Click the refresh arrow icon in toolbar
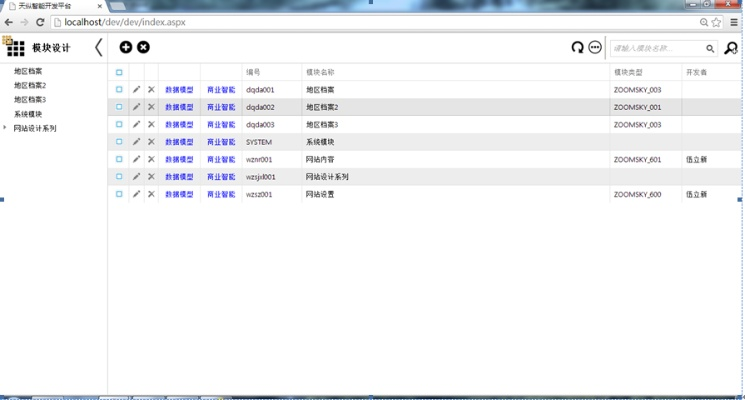The image size is (745, 400). click(x=577, y=47)
